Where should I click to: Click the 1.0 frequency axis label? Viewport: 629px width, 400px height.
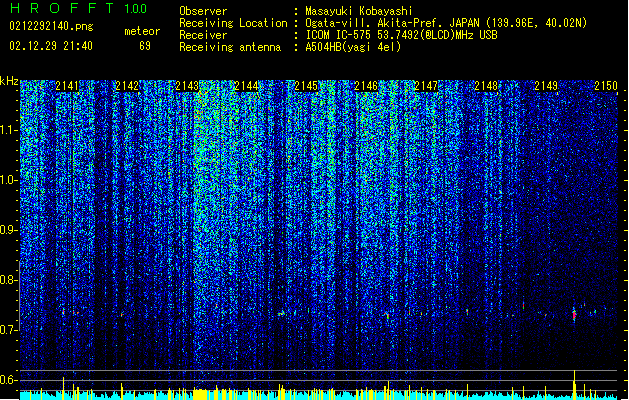coord(9,180)
